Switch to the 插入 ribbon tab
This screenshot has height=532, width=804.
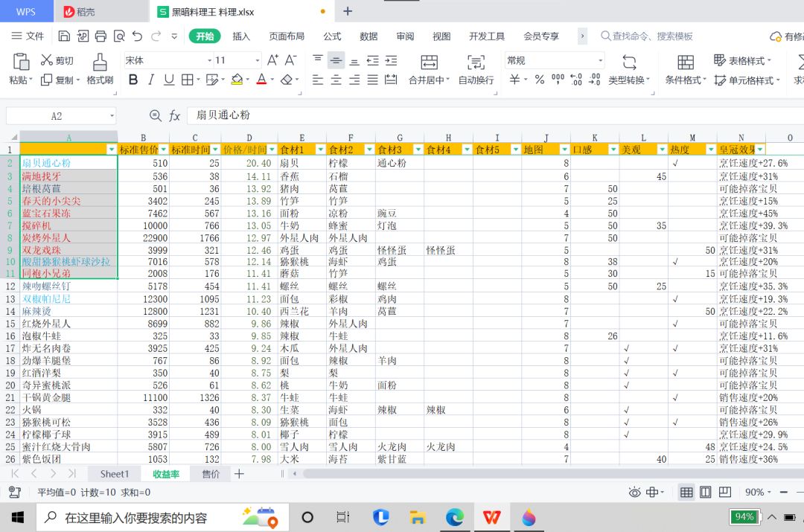pos(241,36)
